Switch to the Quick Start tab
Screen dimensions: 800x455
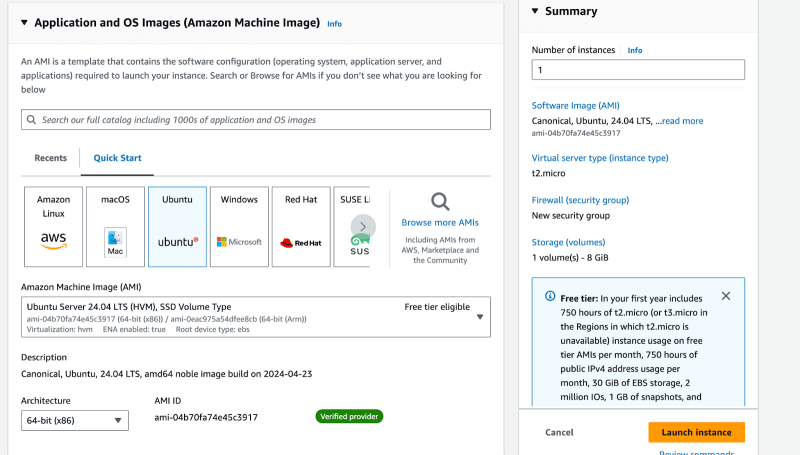pos(117,158)
